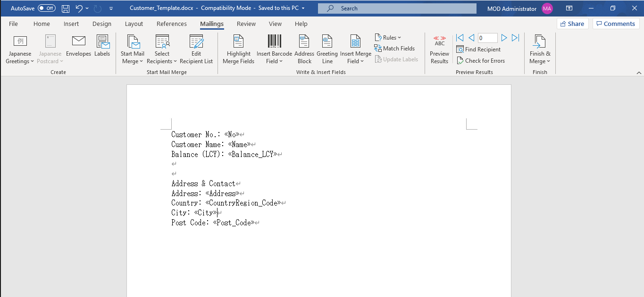Click inside the record number field
This screenshot has height=297, width=644.
(x=487, y=38)
